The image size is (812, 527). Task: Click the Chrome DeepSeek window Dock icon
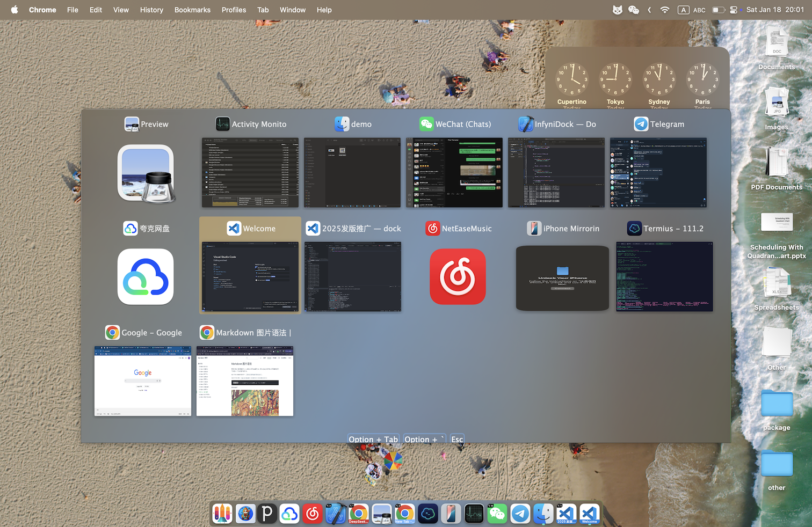359,514
